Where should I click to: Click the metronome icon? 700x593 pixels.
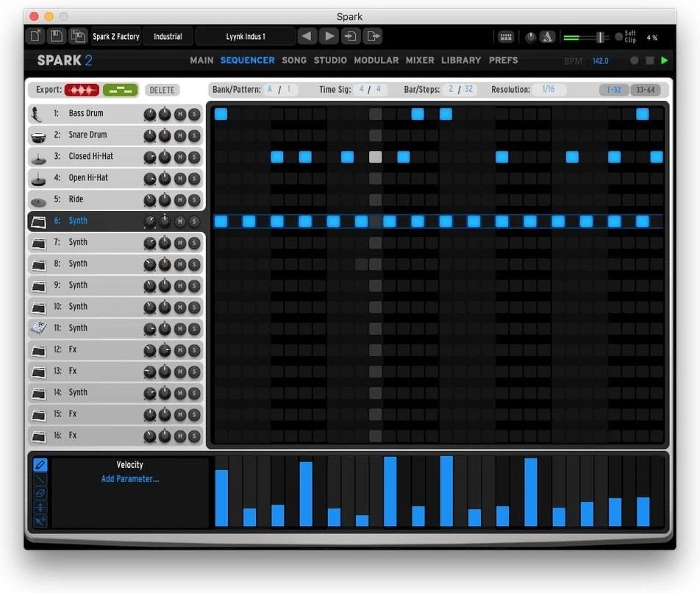(548, 37)
